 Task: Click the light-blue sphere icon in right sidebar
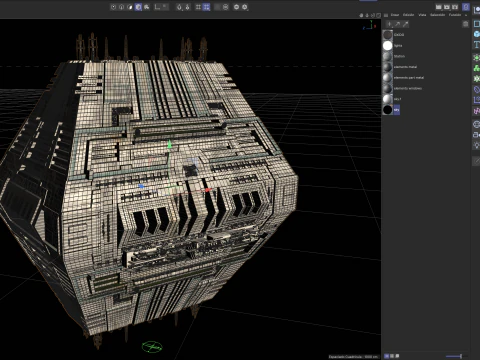tap(477, 34)
